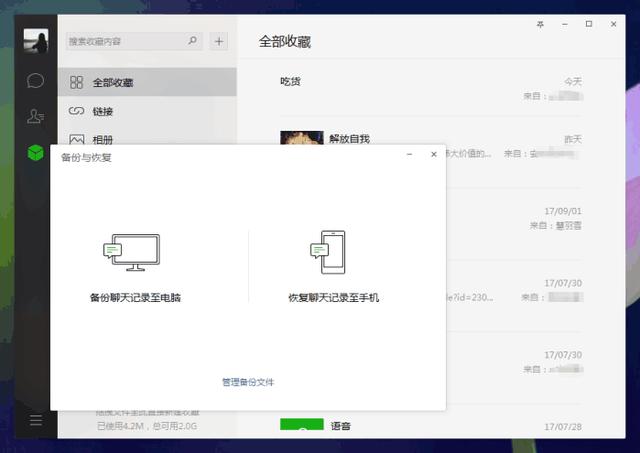Open the Contacts icon in sidebar
The width and height of the screenshot is (640, 453).
click(x=36, y=116)
